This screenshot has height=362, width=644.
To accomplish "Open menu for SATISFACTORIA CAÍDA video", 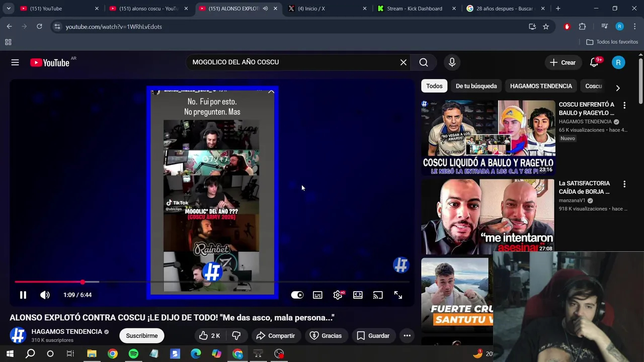I will [x=624, y=185].
